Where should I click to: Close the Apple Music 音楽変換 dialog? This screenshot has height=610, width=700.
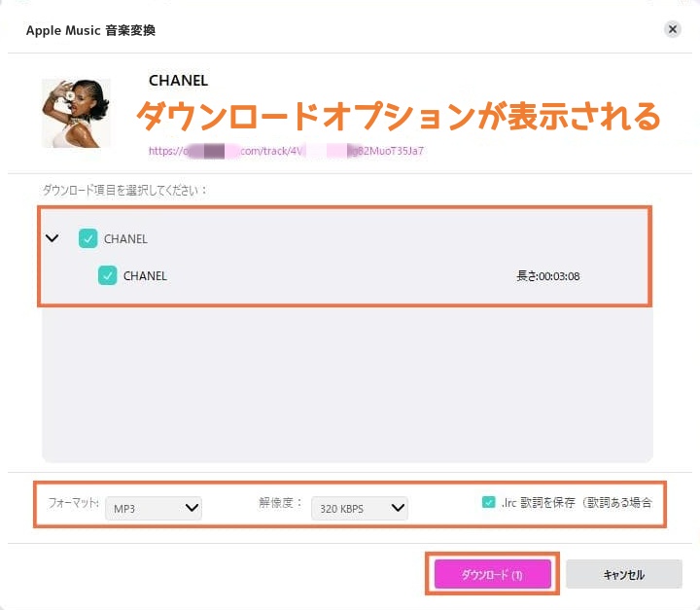click(x=672, y=29)
